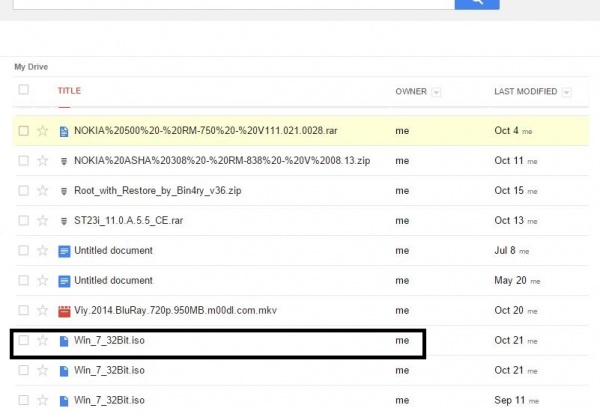Open Untitled document modified May 20
The image size is (600, 414).
point(113,280)
